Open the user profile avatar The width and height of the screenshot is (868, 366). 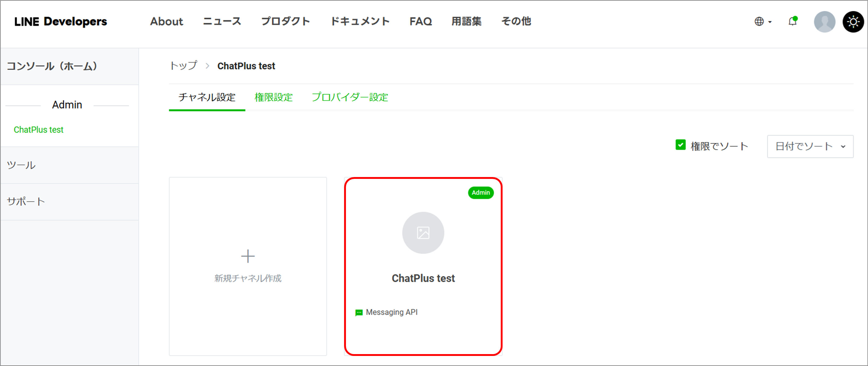click(824, 22)
